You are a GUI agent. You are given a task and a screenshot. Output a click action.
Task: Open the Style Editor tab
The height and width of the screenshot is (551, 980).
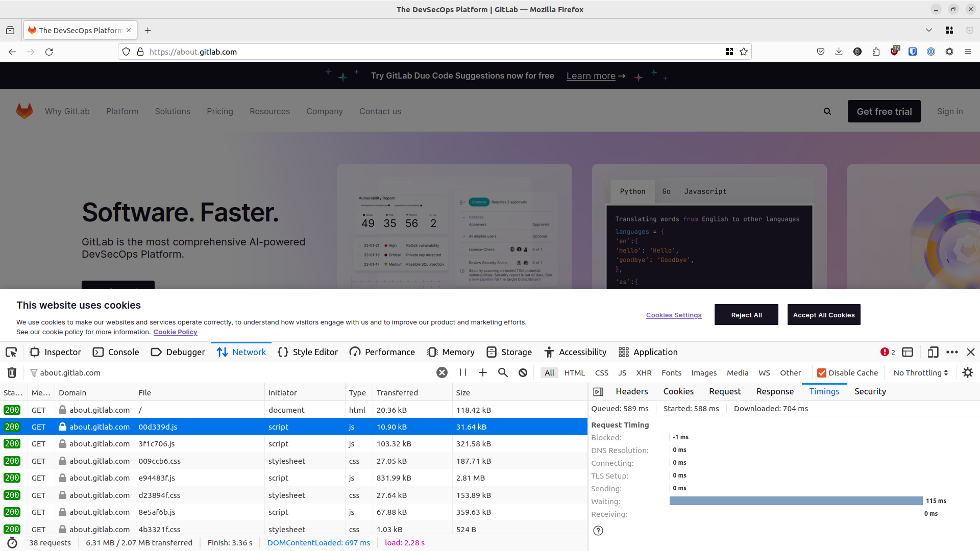point(308,352)
